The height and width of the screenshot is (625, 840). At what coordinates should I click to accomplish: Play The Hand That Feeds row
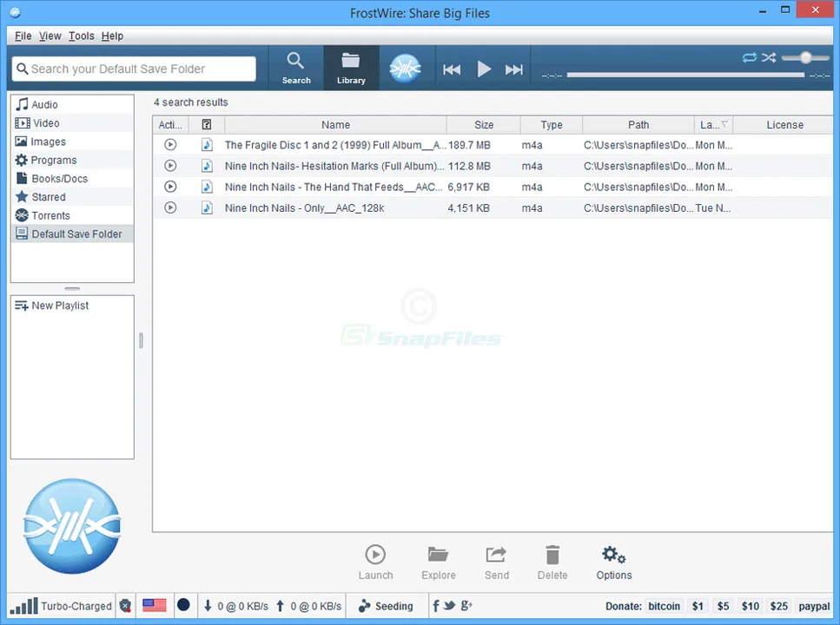pos(170,187)
